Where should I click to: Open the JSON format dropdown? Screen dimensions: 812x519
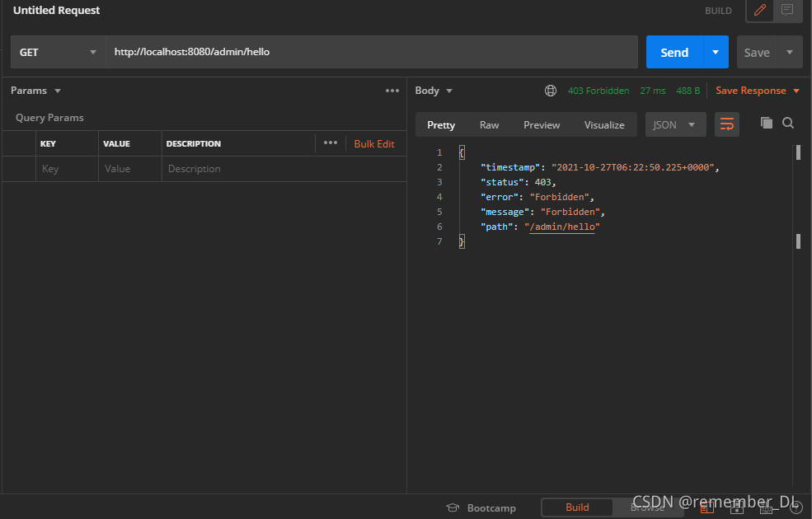(675, 124)
